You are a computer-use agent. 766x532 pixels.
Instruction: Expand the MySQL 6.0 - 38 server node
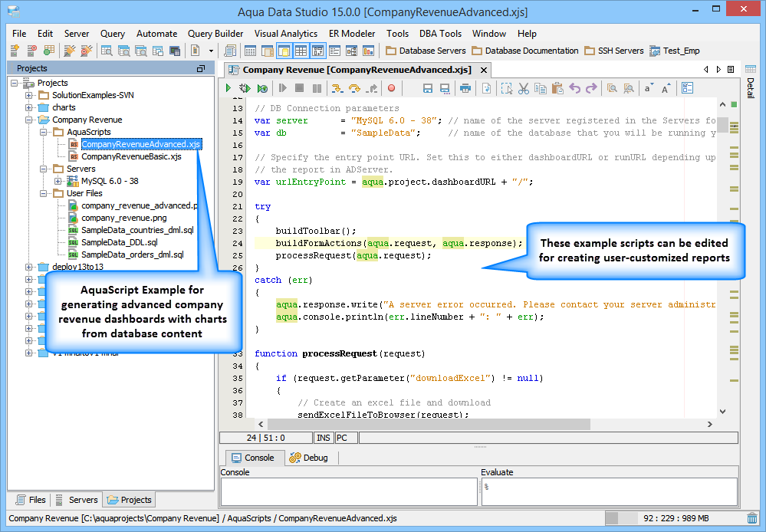click(58, 181)
